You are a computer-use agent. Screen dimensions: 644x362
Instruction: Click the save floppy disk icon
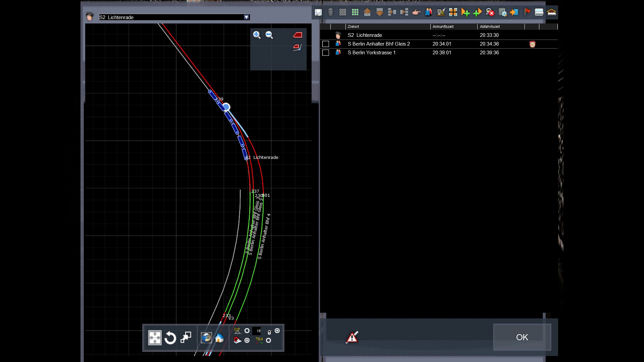(x=318, y=13)
